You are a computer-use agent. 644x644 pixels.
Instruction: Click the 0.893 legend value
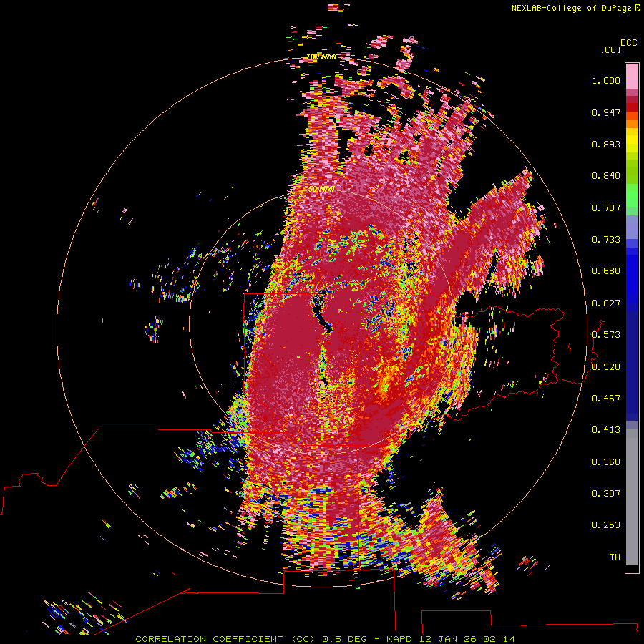(x=606, y=144)
